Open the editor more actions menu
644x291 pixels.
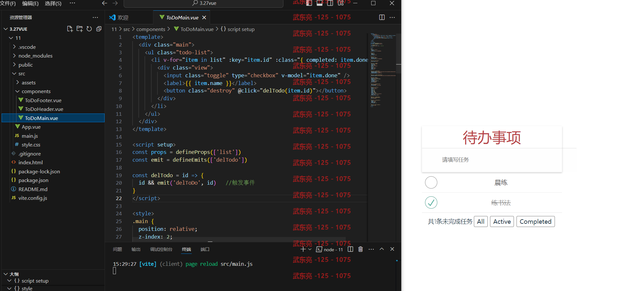point(392,17)
